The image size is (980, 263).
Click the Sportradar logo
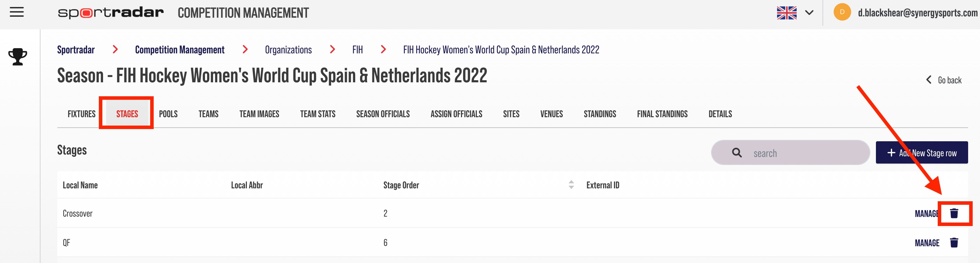[111, 13]
